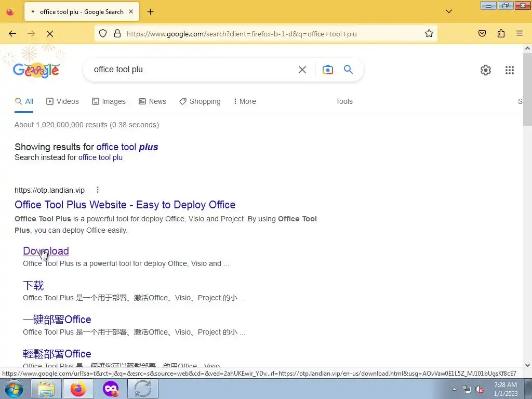The image size is (532, 399).
Task: Select the All results tab
Action: [24, 101]
